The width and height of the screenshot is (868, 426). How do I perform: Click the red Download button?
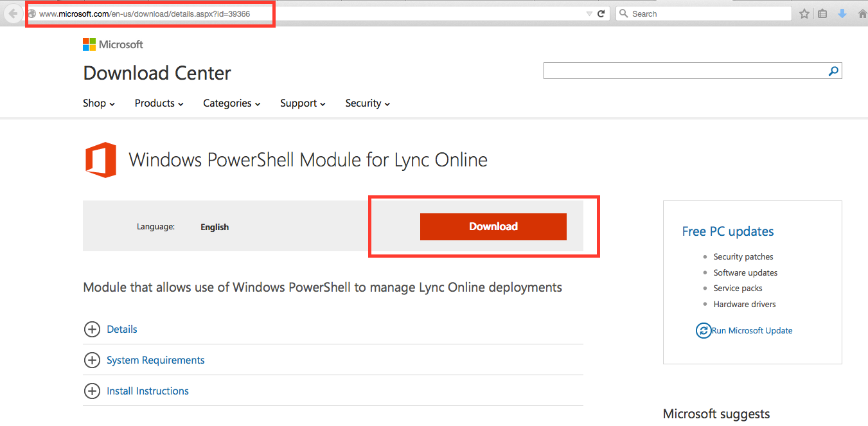[493, 227]
